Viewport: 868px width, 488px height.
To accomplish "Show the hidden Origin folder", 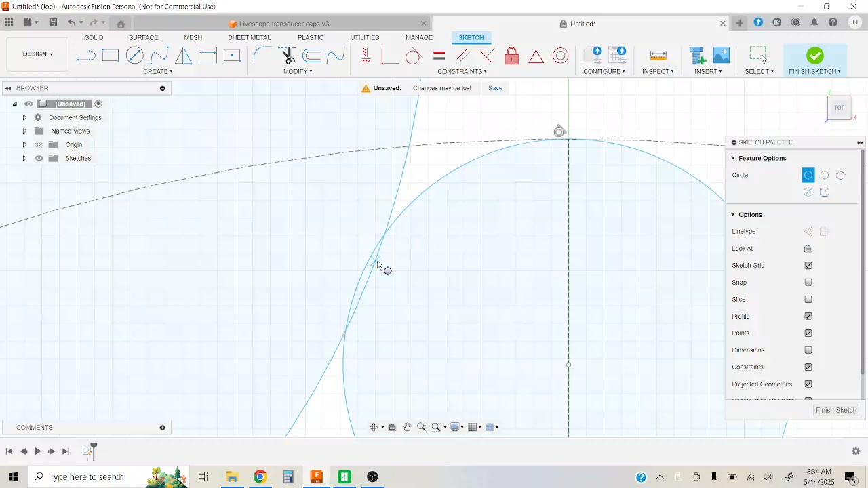I will [39, 144].
